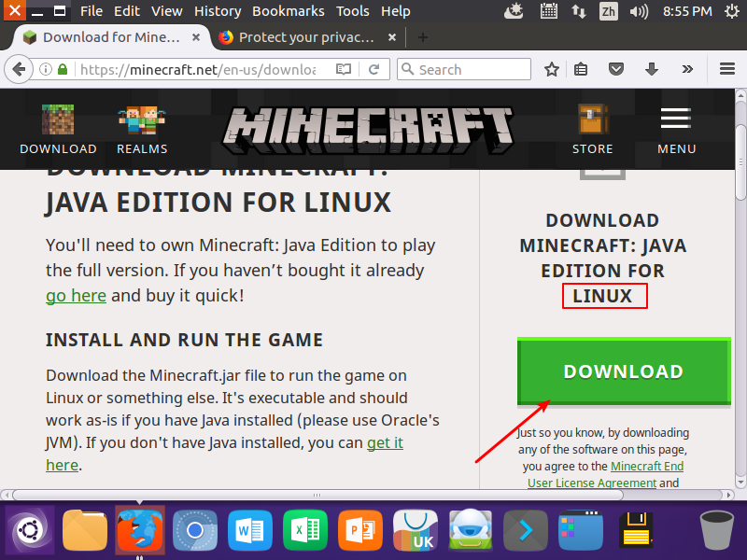This screenshot has height=560, width=747.
Task: Open the Tools menu
Action: point(353,11)
